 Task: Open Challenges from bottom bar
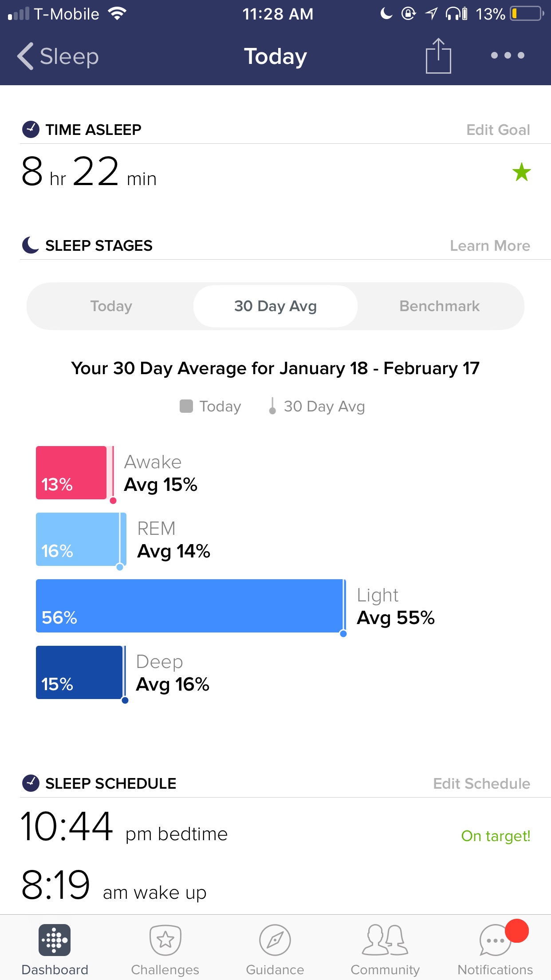tap(165, 948)
